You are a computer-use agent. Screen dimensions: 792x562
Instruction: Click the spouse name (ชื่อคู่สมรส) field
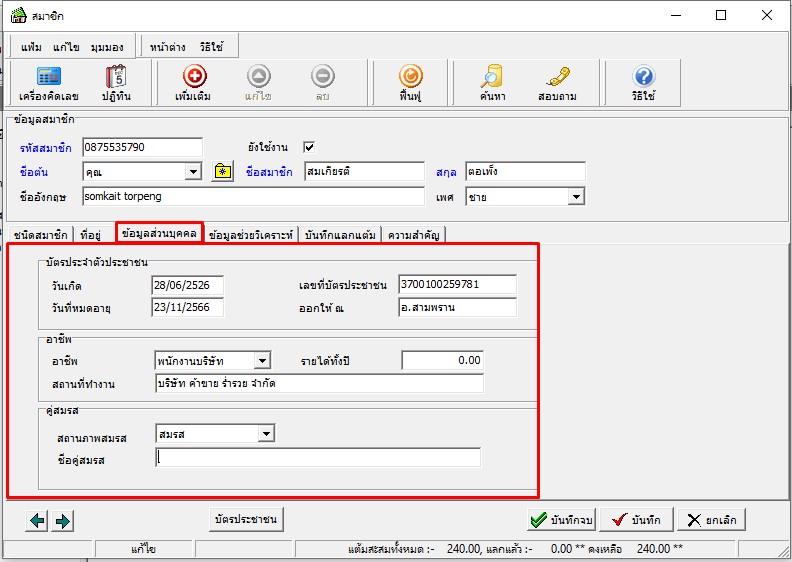pos(318,458)
